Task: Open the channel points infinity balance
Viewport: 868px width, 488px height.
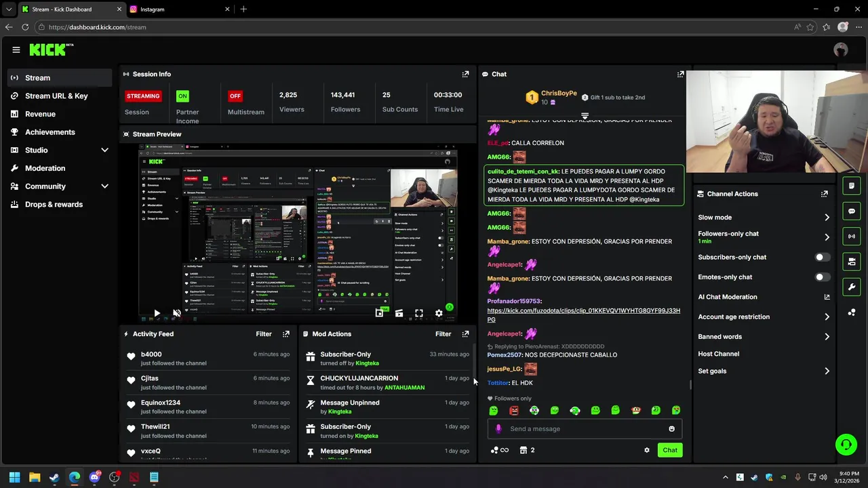Action: point(500,450)
